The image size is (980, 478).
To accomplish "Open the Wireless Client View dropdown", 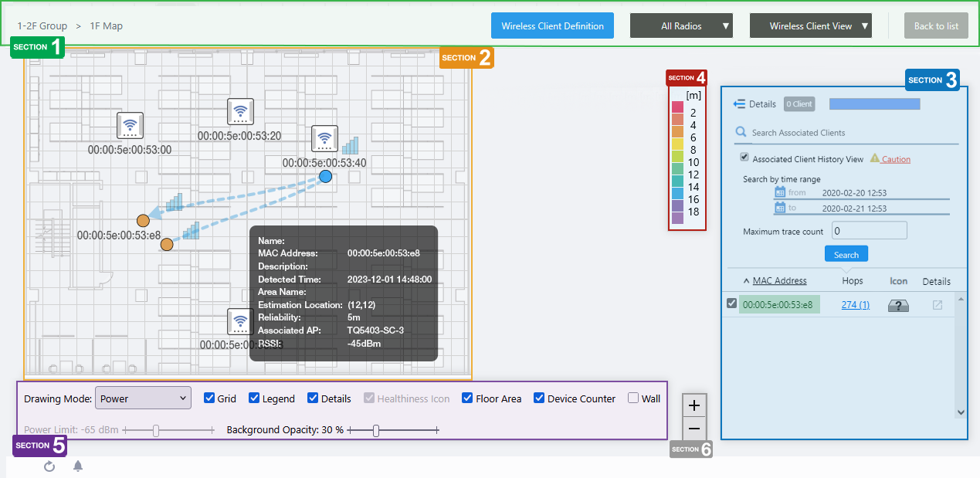I will point(810,26).
